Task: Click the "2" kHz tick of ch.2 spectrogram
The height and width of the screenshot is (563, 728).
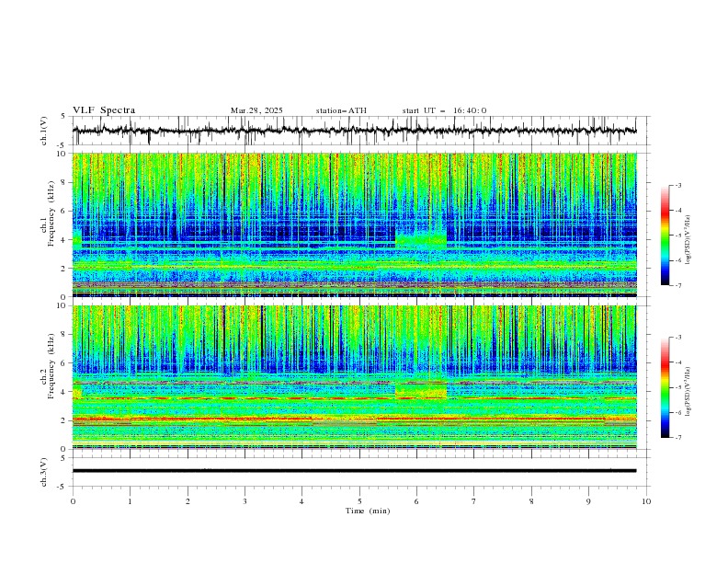Action: pyautogui.click(x=64, y=420)
